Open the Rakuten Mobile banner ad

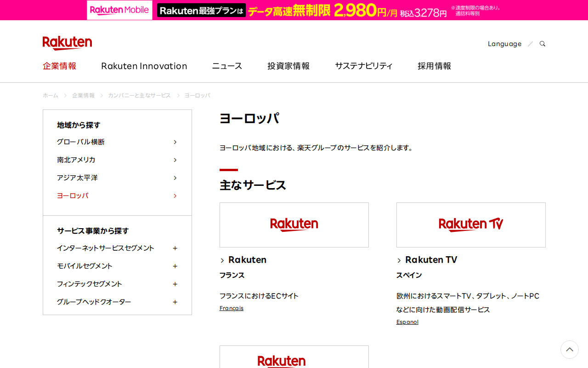point(294,10)
